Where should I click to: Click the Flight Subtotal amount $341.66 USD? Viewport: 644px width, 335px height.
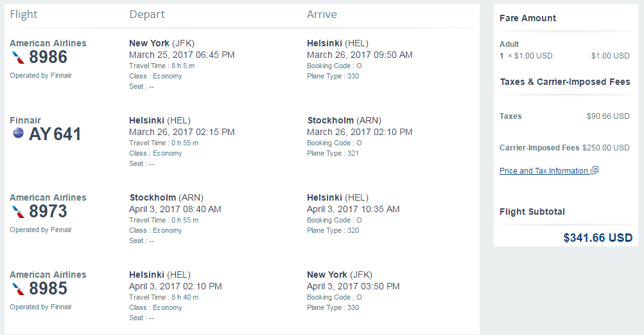coord(598,238)
